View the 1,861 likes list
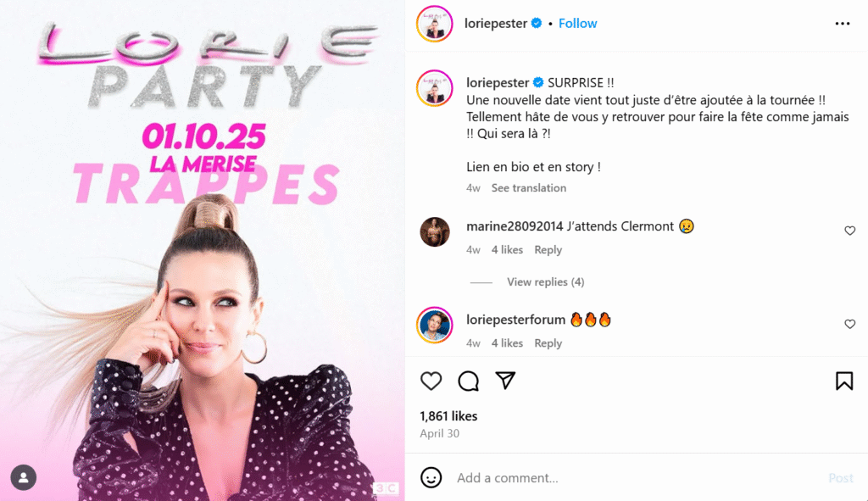The width and height of the screenshot is (868, 501). click(x=448, y=415)
